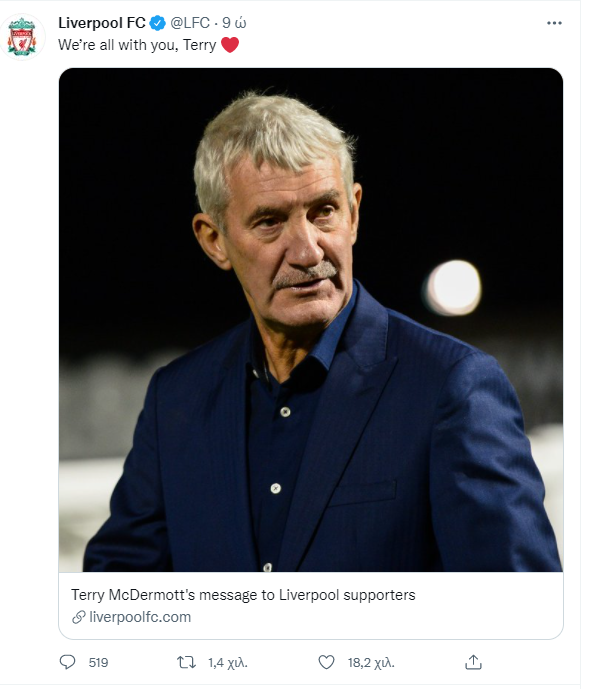601x689 pixels.
Task: Retweet using the retweet arrows icon
Action: pos(186,662)
